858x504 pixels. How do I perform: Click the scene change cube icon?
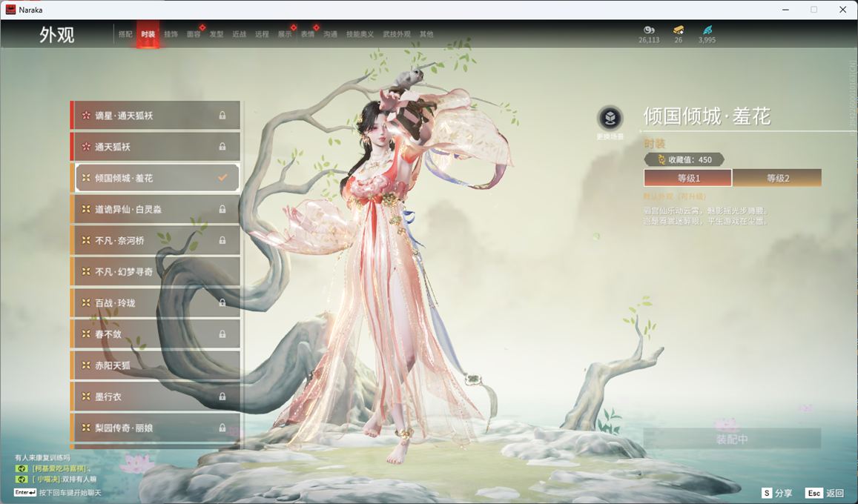coord(610,118)
